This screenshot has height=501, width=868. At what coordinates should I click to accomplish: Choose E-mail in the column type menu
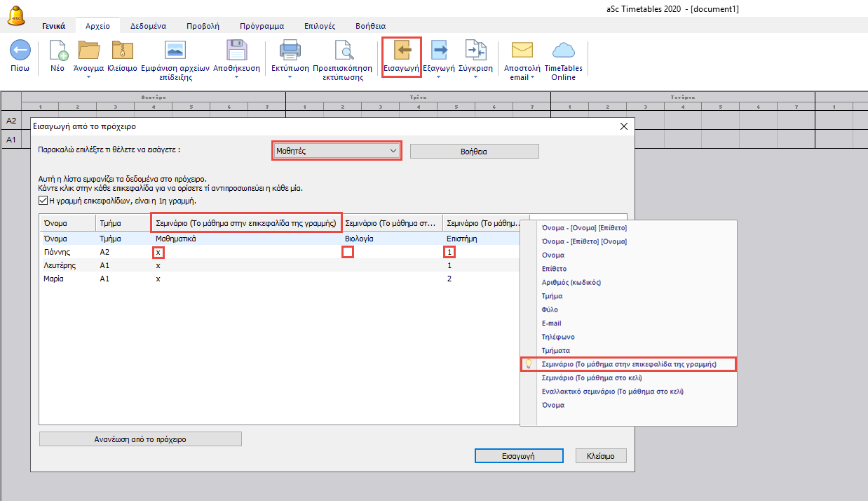tap(552, 323)
